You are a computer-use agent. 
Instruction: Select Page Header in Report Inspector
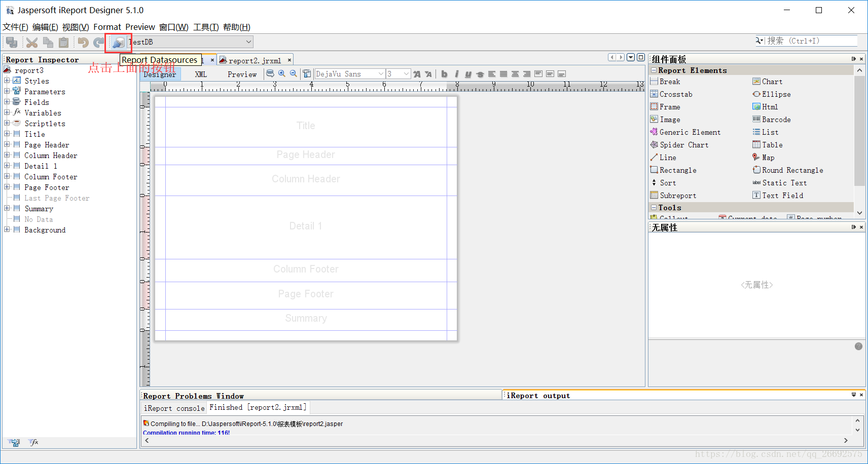coord(47,145)
